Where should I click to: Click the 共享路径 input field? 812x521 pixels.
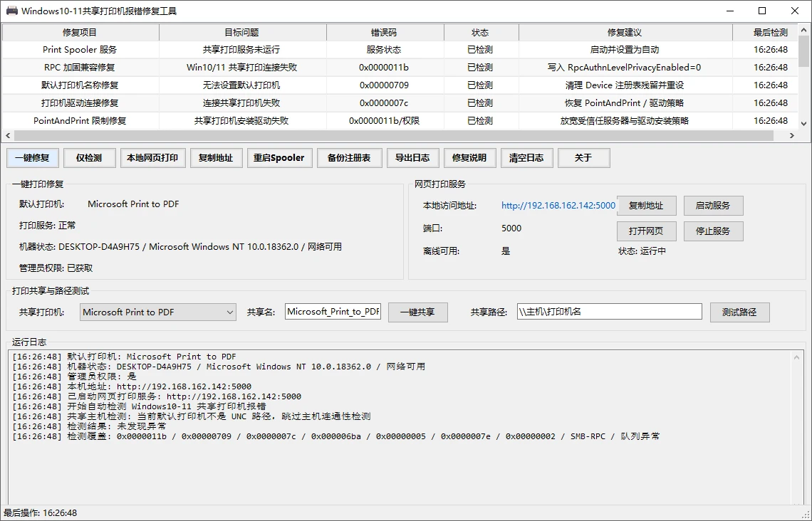pyautogui.click(x=610, y=312)
